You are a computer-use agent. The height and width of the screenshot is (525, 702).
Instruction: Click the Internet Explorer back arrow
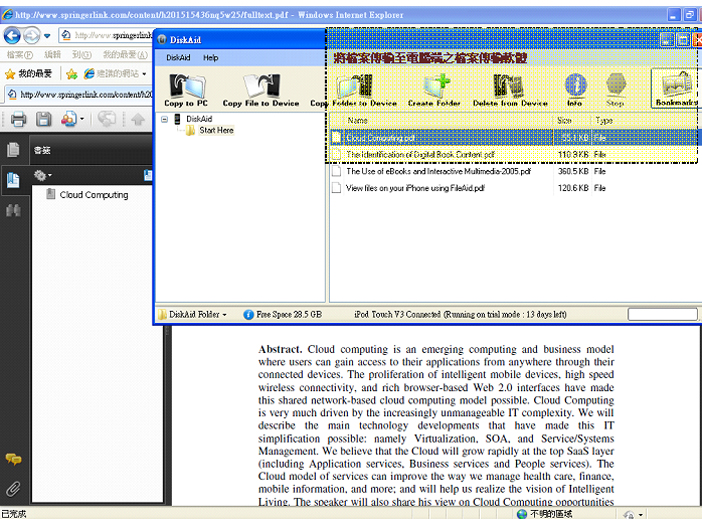(x=12, y=35)
